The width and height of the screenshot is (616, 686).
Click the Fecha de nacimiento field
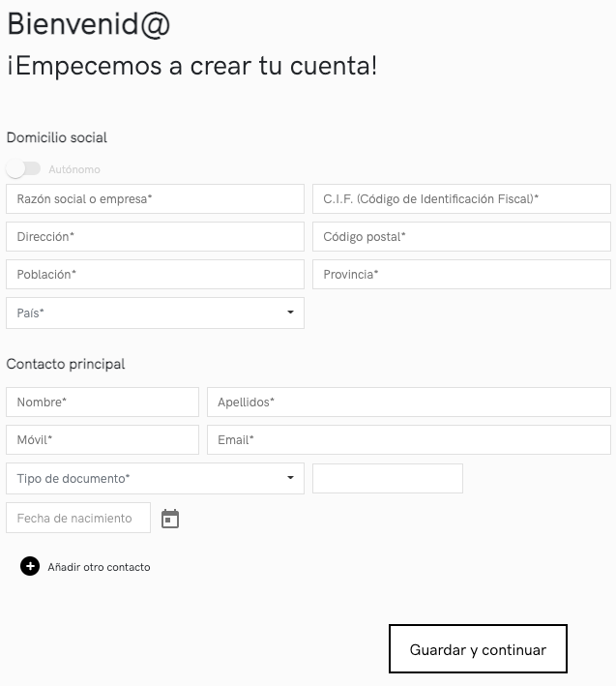point(78,518)
